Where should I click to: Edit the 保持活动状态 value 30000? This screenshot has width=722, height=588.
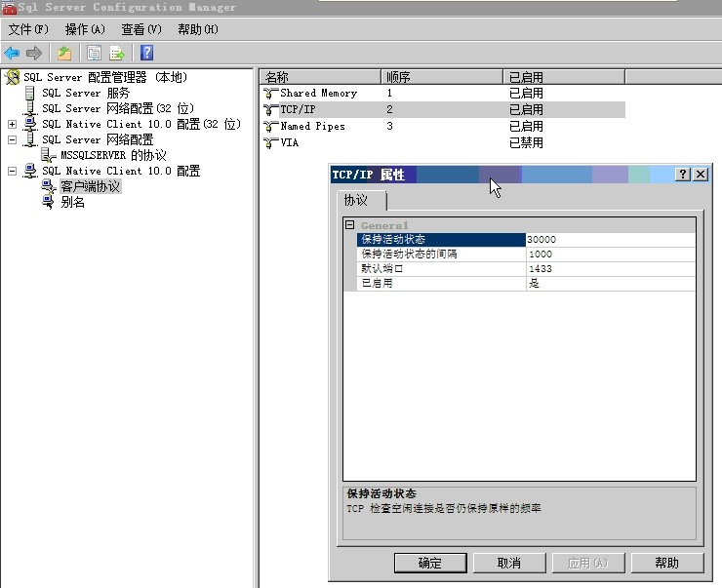point(611,239)
